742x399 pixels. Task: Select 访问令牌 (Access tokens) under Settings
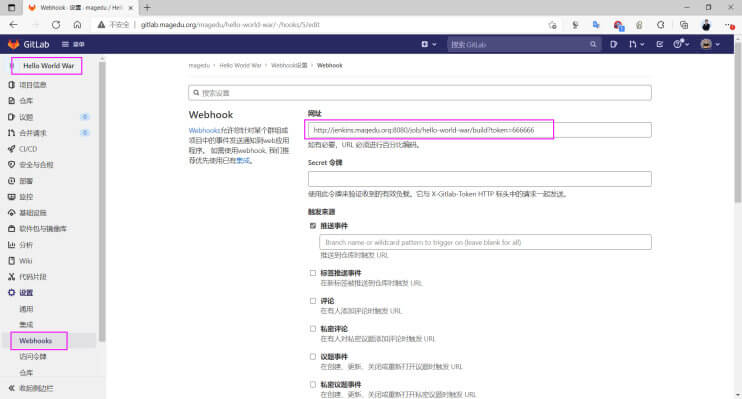33,357
